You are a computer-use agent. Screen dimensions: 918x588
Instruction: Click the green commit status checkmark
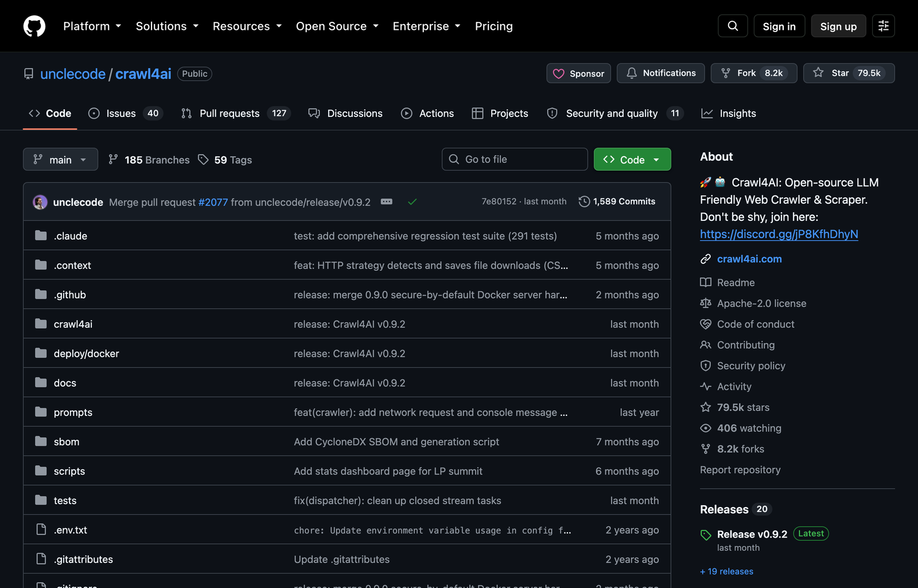pos(412,202)
